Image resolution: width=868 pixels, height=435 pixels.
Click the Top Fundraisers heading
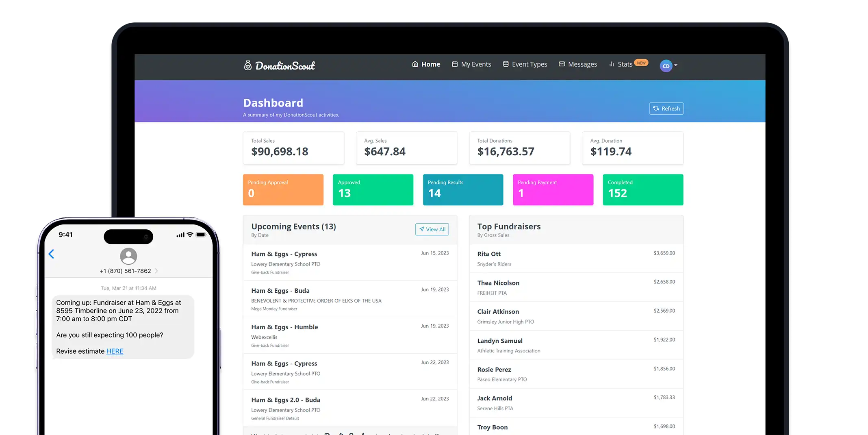point(509,226)
